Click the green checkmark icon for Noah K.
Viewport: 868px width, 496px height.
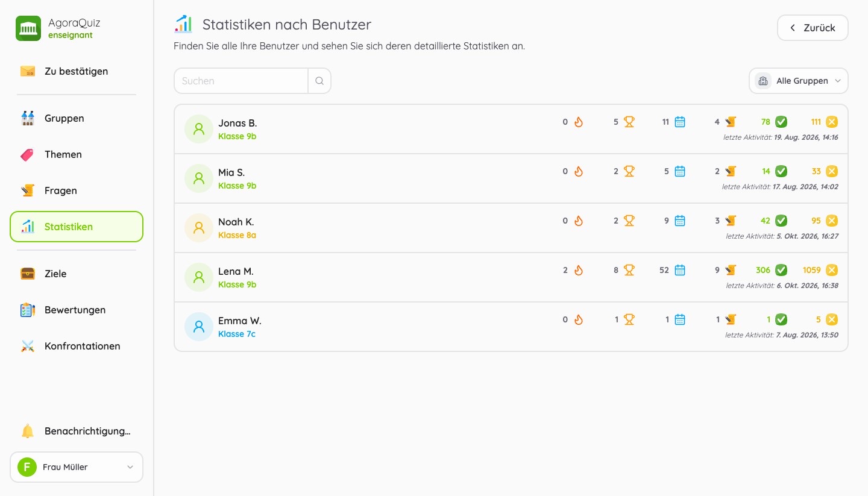pyautogui.click(x=781, y=221)
